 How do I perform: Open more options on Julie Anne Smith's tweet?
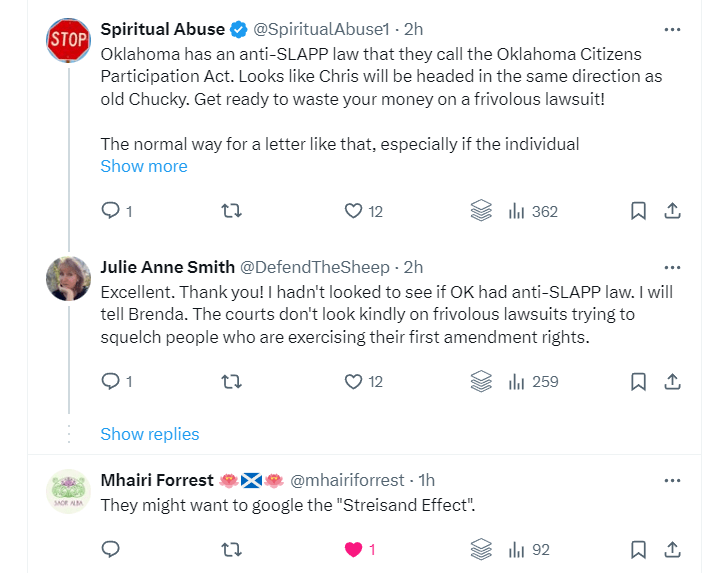click(673, 267)
